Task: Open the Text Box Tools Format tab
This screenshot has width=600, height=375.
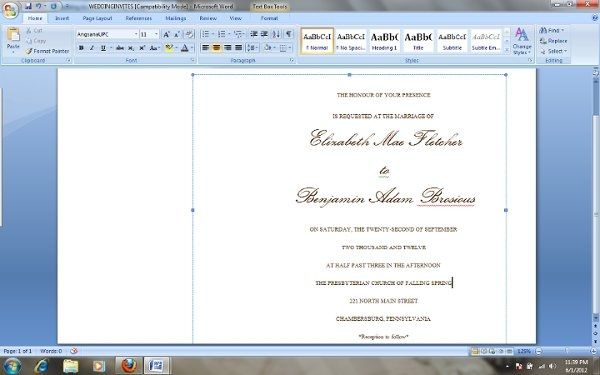Action: [269, 18]
